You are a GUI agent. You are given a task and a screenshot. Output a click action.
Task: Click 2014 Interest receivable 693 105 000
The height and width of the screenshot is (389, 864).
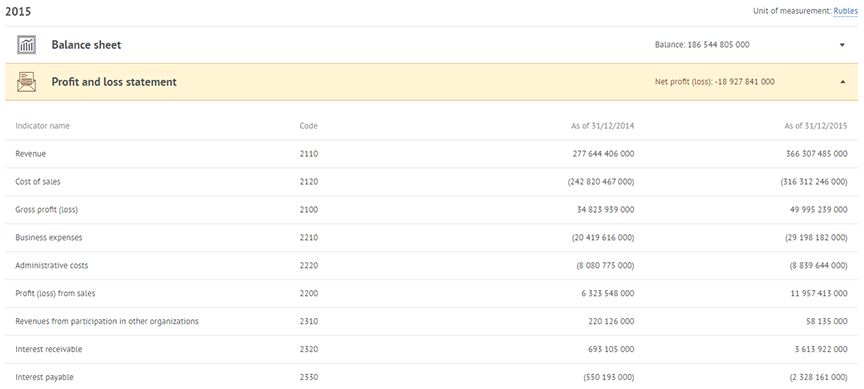[612, 349]
